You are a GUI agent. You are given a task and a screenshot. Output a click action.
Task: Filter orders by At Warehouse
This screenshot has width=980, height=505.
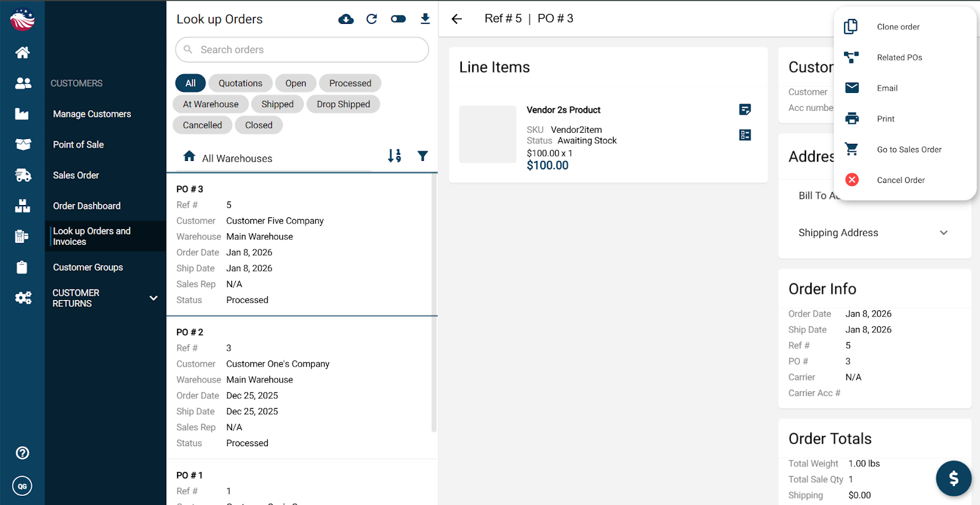pos(211,104)
